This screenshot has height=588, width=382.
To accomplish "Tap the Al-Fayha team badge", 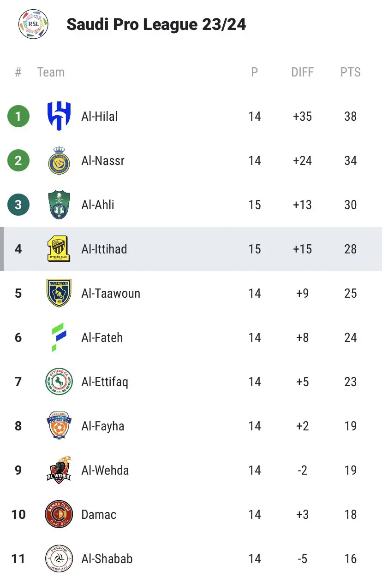I will (59, 426).
